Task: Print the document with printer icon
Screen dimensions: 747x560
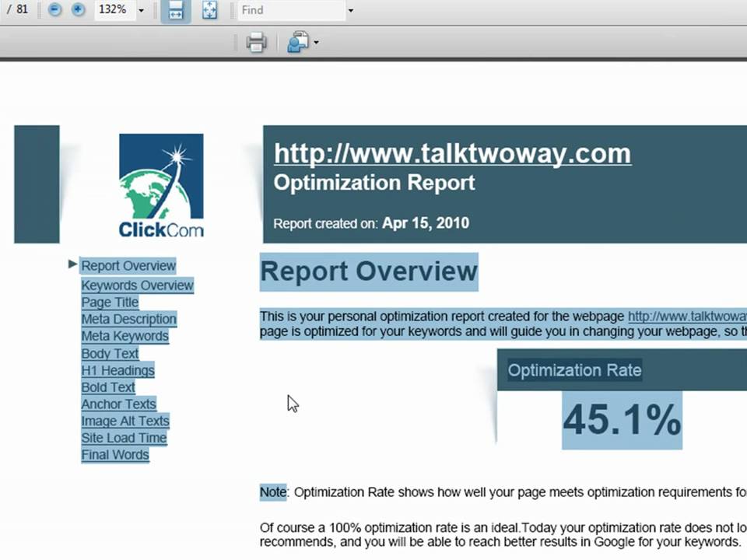Action: [256, 42]
